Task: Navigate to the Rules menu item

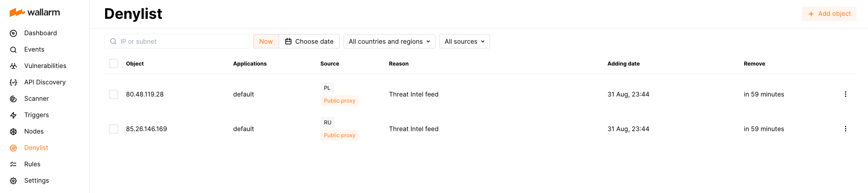Action: click(32, 164)
